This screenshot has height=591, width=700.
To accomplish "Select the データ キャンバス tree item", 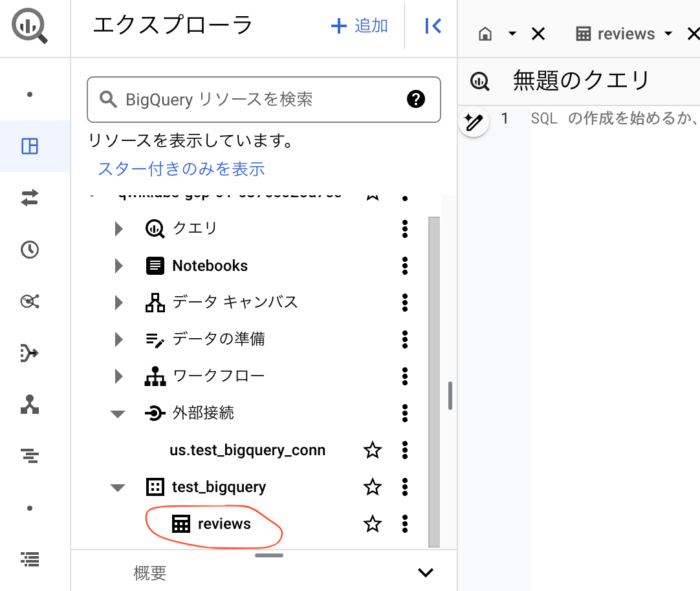I will 235,303.
